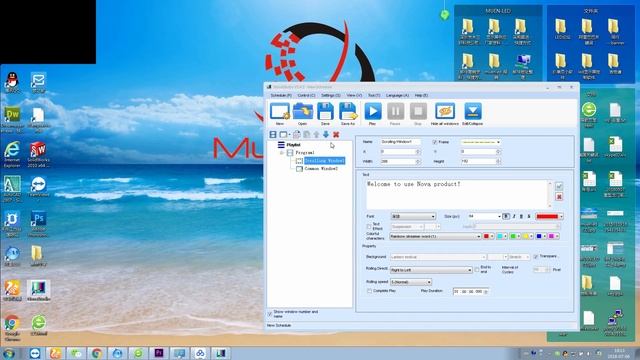This screenshot has width=640, height=360.
Task: Click the New schedule toolbar icon
Action: click(x=280, y=111)
